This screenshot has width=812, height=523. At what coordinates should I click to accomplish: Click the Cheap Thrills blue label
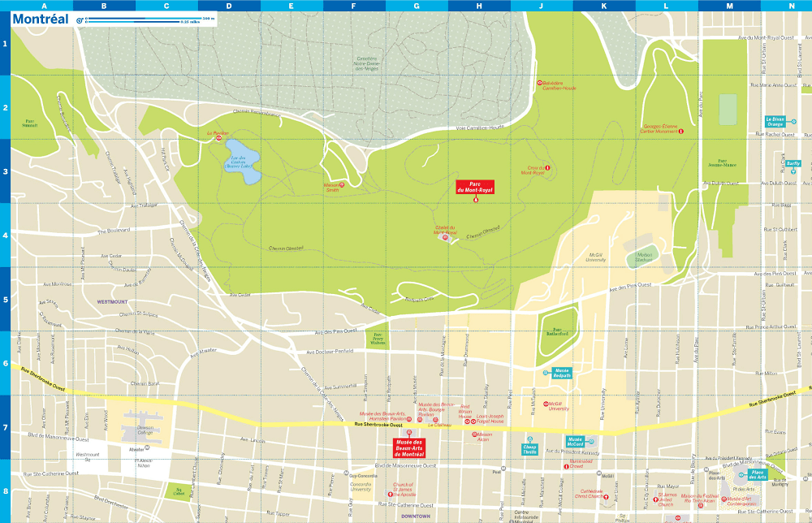(x=529, y=448)
